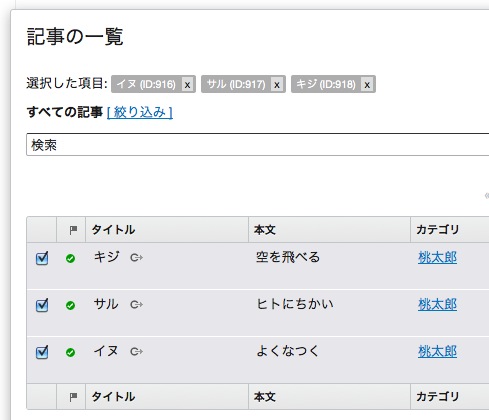Screen dimensions: 489x420
Task: Uncheck the サル row checkbox
Action: [x=42, y=305]
